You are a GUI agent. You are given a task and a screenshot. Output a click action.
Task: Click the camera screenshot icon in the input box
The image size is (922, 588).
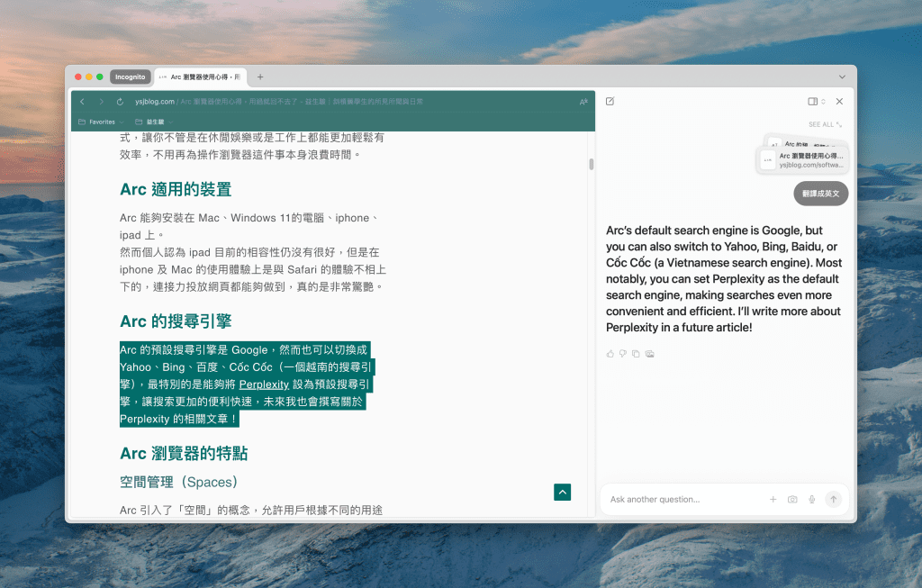coord(792,500)
